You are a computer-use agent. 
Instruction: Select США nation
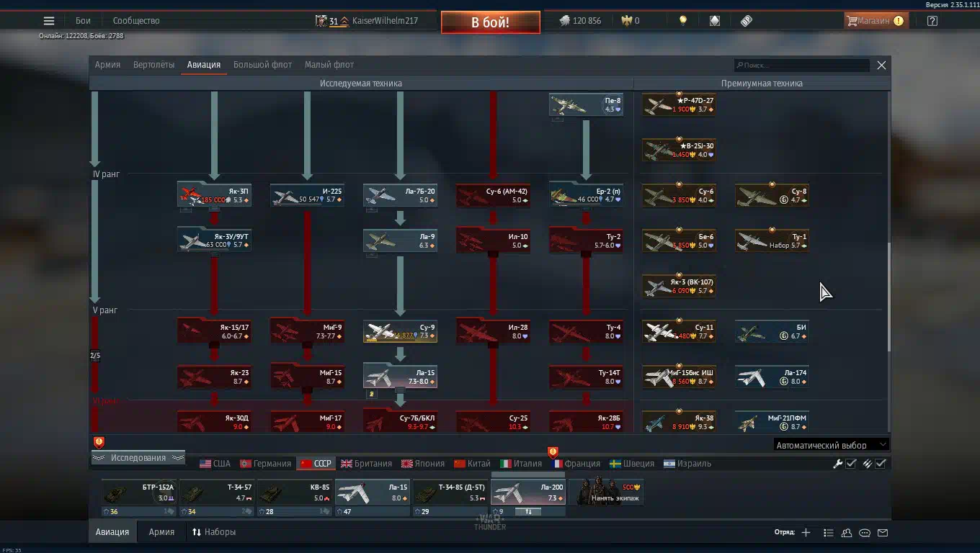pyautogui.click(x=215, y=464)
